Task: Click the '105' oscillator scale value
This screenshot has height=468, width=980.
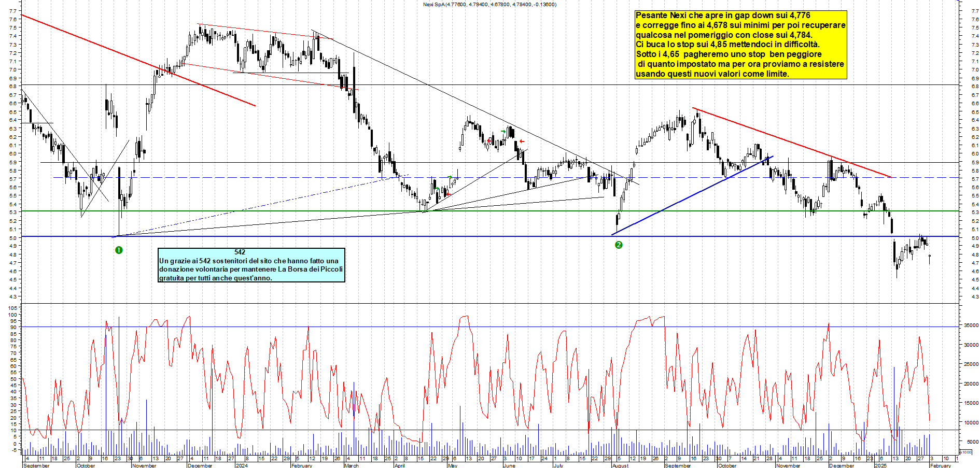Action: click(x=12, y=308)
